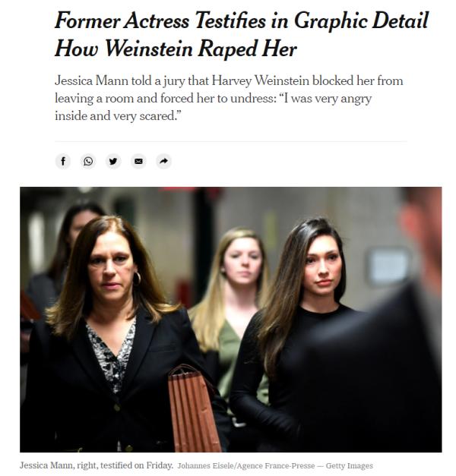Click the horizontal divider above share icons
This screenshot has height=476, width=456.
pos(231,141)
